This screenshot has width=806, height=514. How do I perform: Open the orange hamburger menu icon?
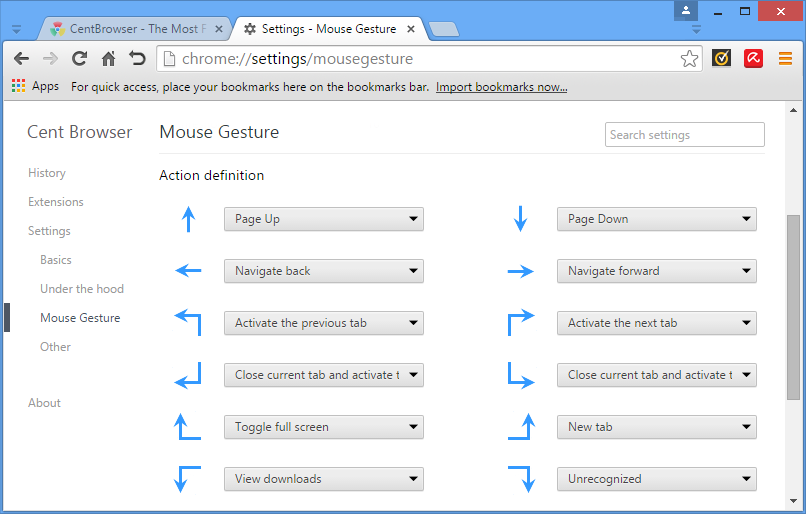click(785, 59)
